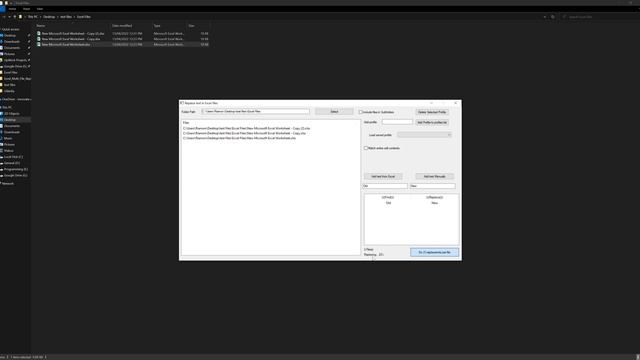Open Music under This PC

(x=8, y=138)
